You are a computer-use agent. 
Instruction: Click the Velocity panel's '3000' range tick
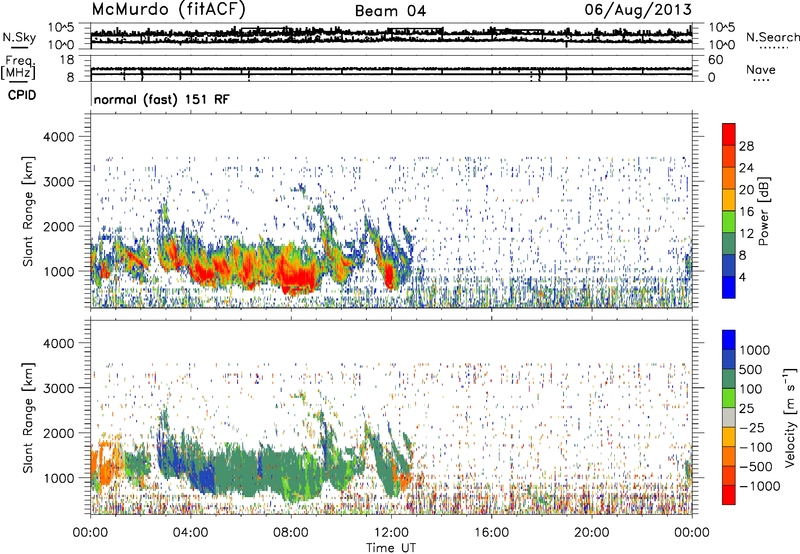click(x=58, y=388)
